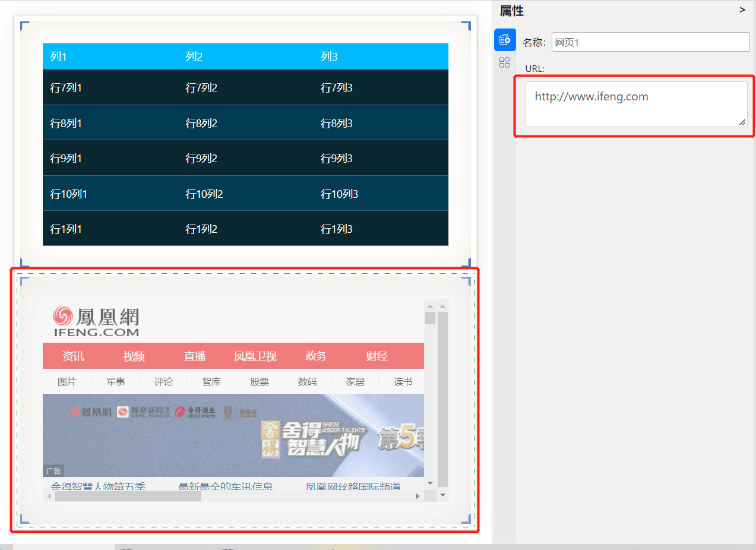Click the 列2 table header

tap(194, 56)
